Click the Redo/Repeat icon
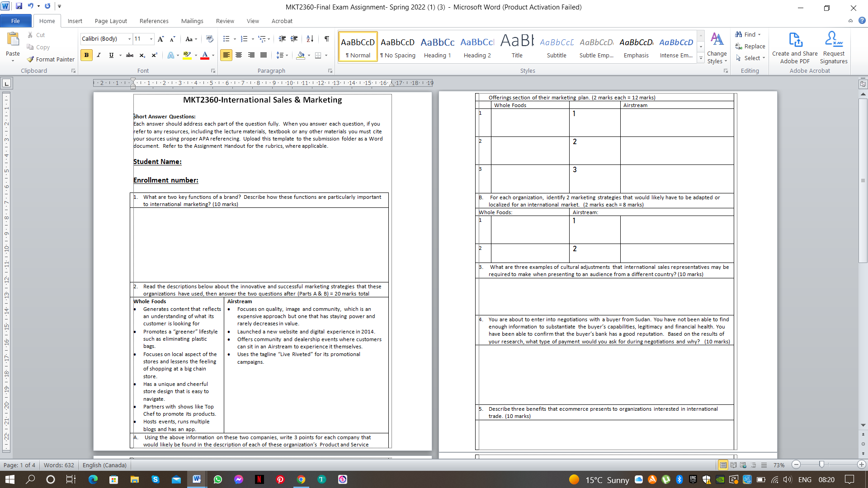Viewport: 868px width, 488px height. pyautogui.click(x=47, y=6)
